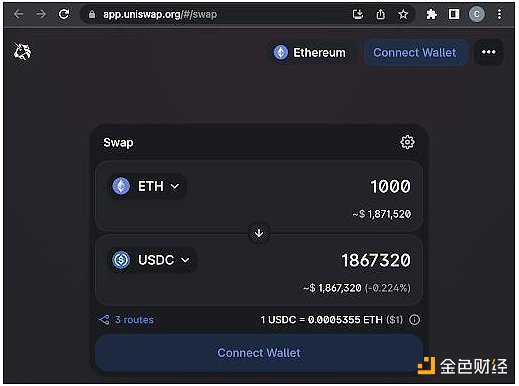This screenshot has height=386, width=519.
Task: Open the browser side panel icon
Action: pos(454,14)
